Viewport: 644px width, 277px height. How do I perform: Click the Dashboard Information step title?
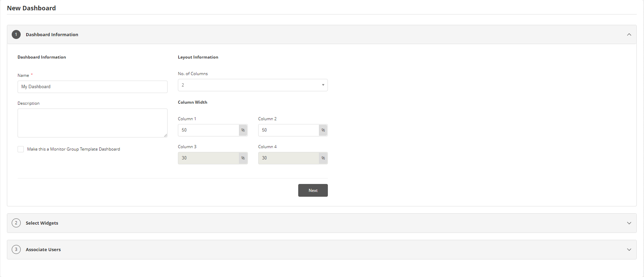tap(52, 34)
